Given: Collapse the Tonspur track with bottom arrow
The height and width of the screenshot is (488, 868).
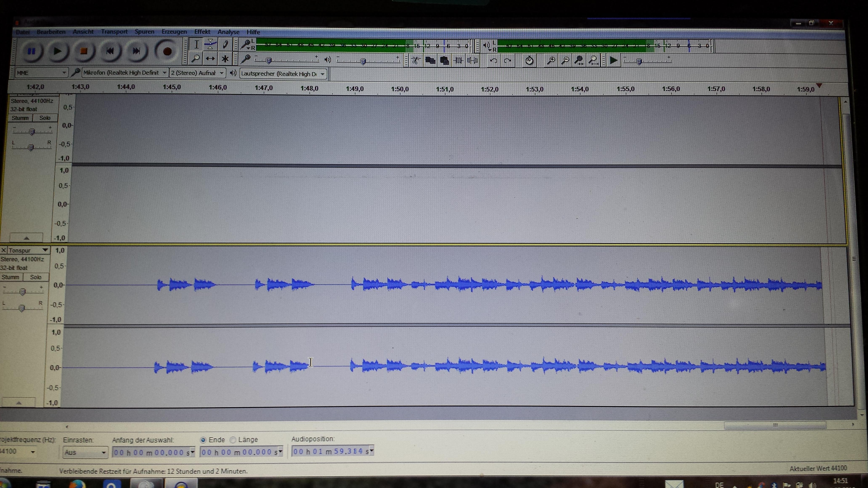Looking at the screenshot, I should click(19, 402).
